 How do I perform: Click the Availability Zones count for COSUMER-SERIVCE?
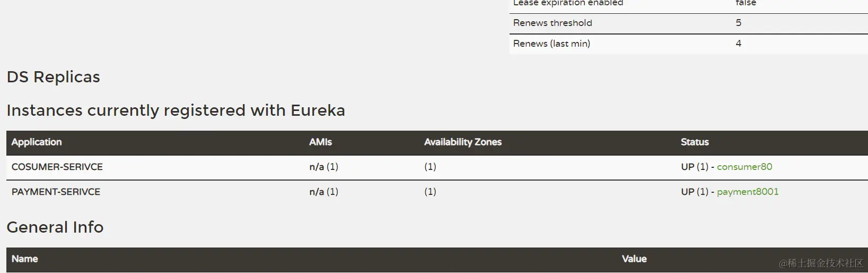[430, 167]
